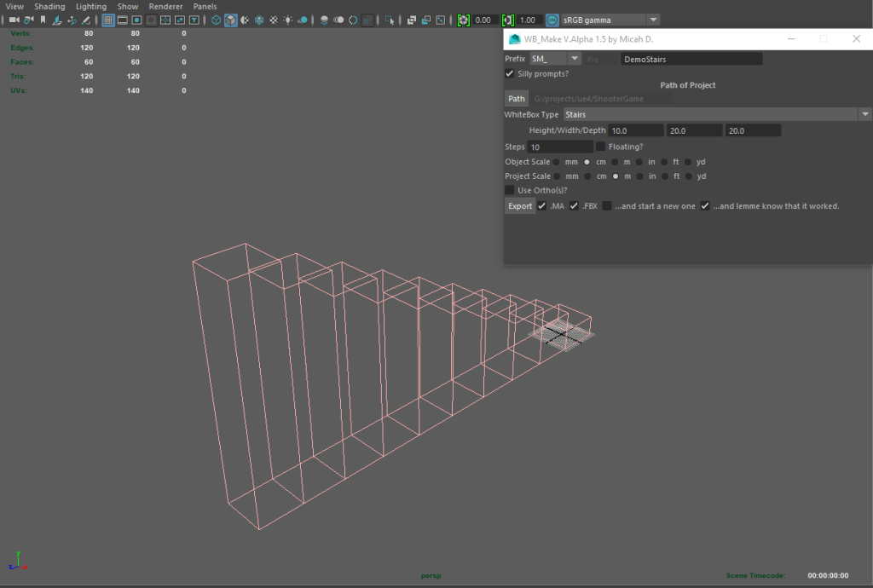Uncheck the Silly prompts? checkbox

tap(510, 74)
